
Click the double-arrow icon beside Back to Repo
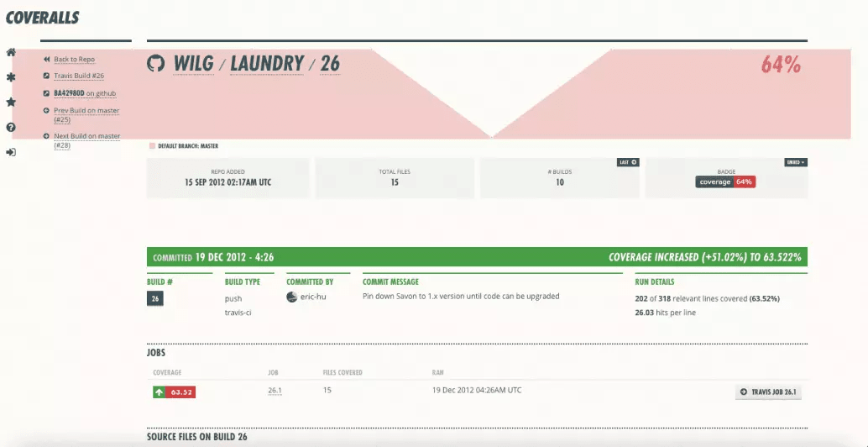[46, 60]
